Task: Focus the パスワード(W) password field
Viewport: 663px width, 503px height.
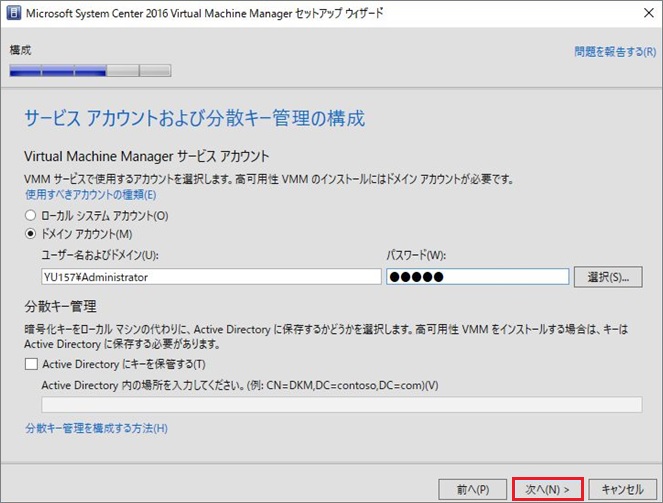Action: point(477,277)
